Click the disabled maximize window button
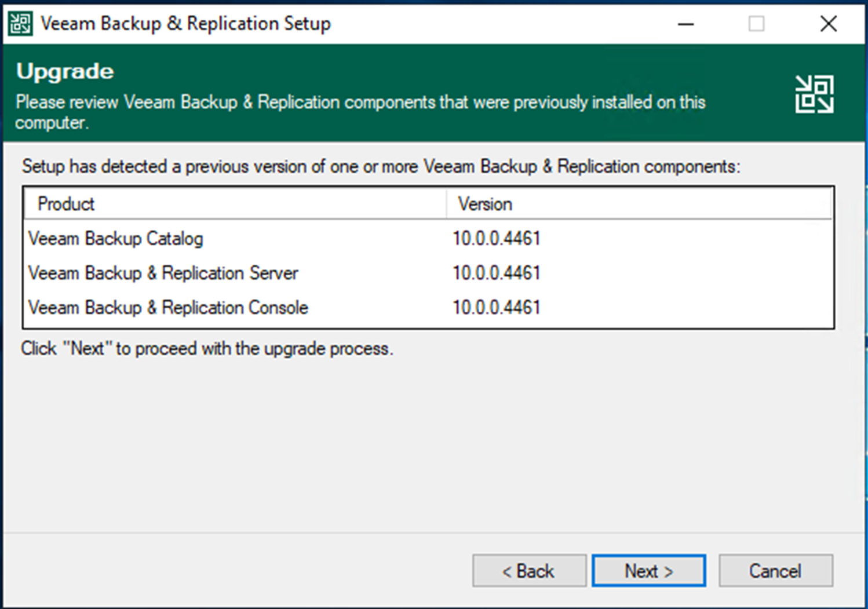The image size is (868, 609). pyautogui.click(x=756, y=24)
